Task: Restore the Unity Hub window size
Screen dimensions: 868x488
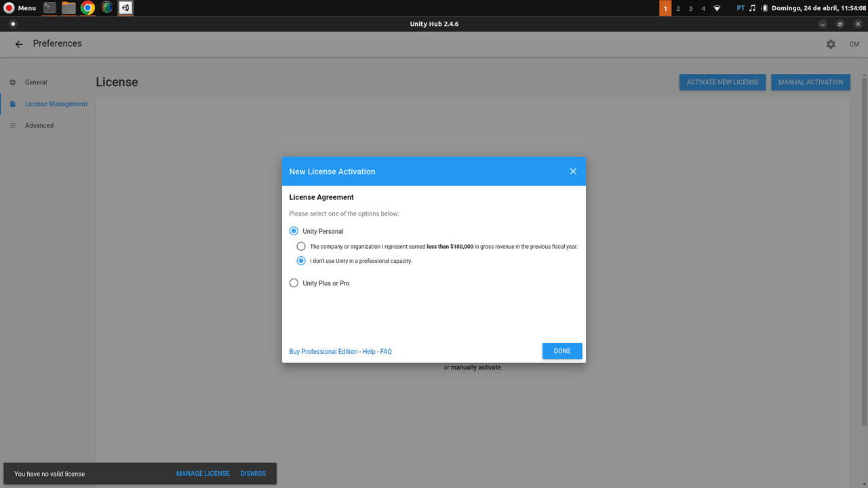Action: point(840,24)
